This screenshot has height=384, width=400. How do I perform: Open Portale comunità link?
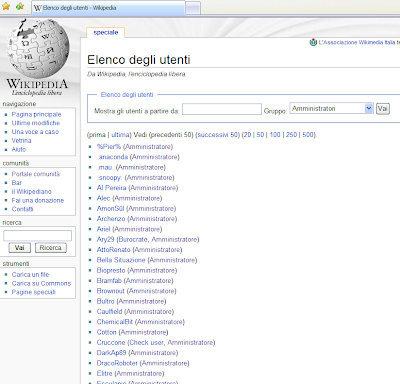click(36, 174)
